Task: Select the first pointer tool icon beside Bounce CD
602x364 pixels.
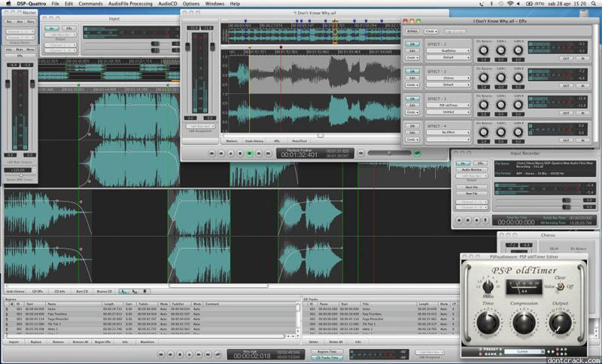Action: pyautogui.click(x=123, y=292)
